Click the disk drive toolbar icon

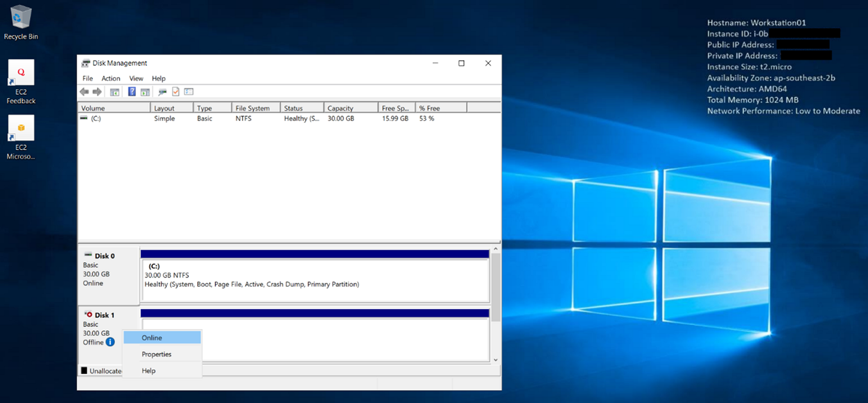pyautogui.click(x=162, y=92)
